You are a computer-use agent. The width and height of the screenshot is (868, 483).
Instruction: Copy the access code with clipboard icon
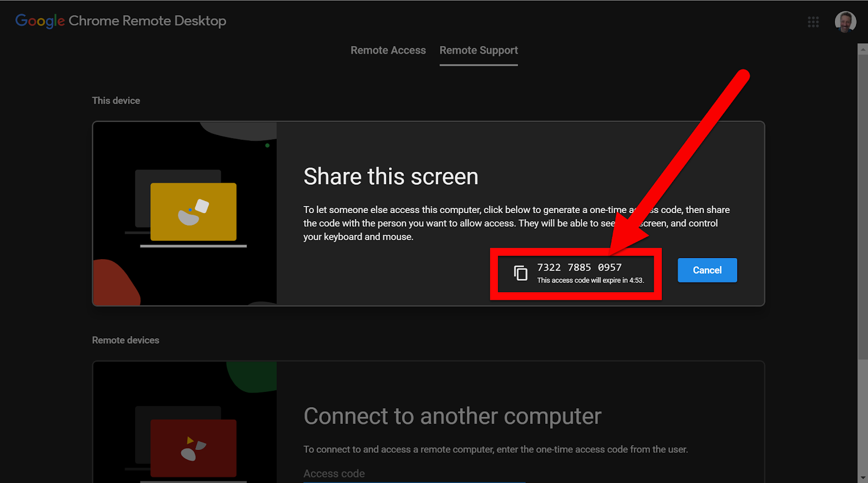(x=521, y=273)
